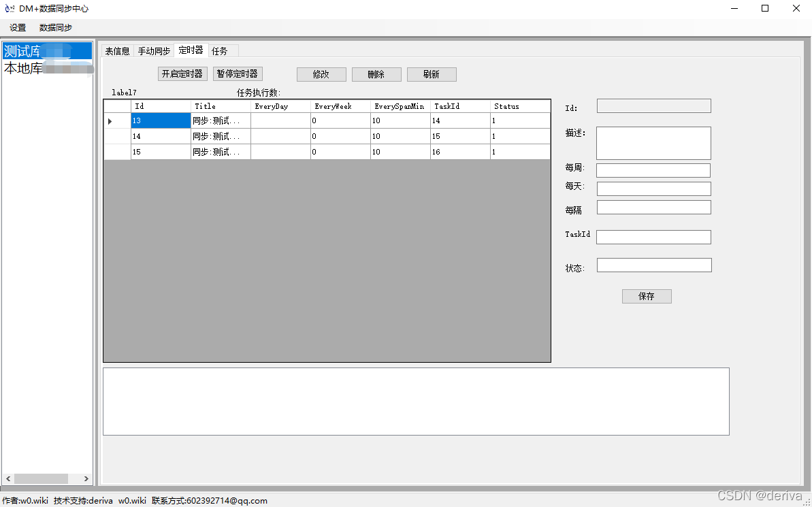Click the DM+ app icon in title bar
The height and width of the screenshot is (507, 812).
[10, 8]
